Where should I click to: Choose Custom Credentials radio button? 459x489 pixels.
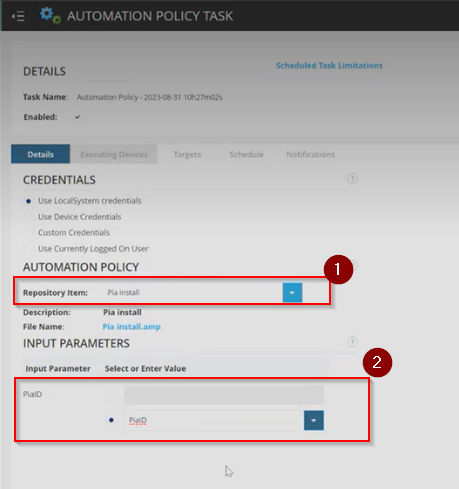(29, 233)
